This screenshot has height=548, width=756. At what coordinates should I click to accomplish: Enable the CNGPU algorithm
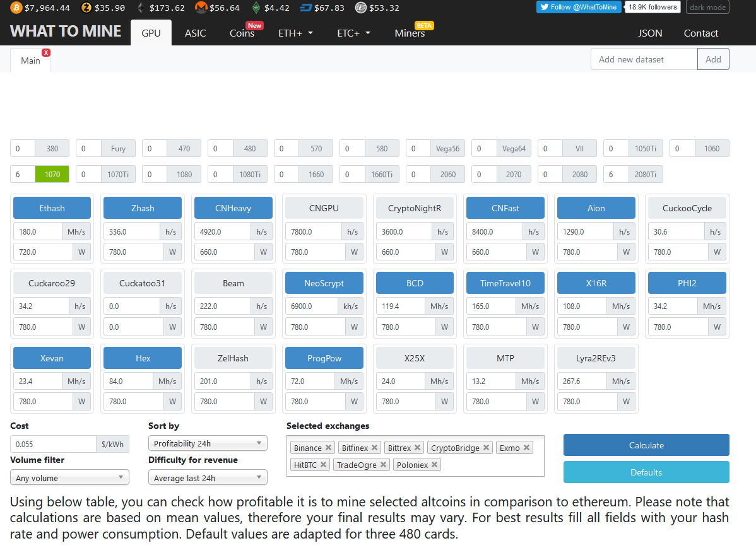tap(324, 208)
